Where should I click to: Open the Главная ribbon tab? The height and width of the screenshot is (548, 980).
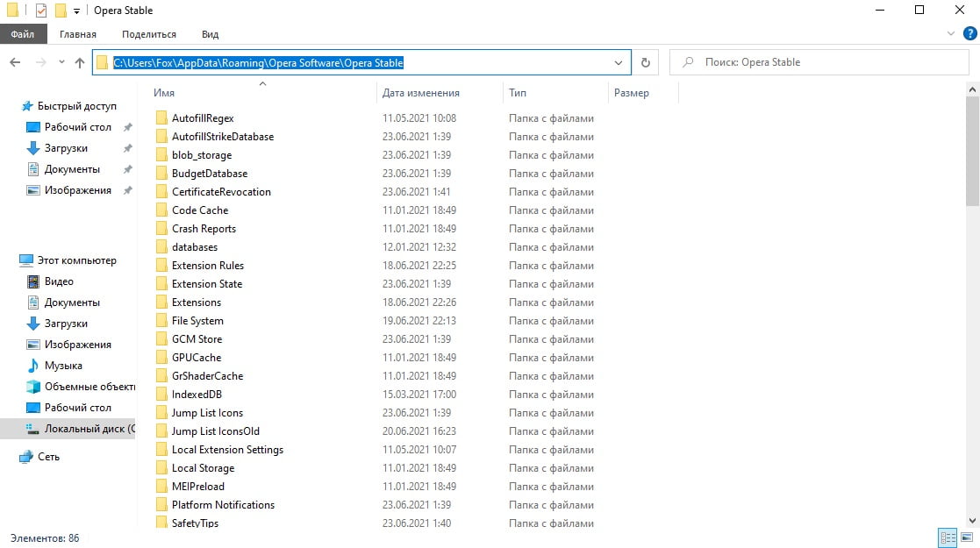point(77,33)
